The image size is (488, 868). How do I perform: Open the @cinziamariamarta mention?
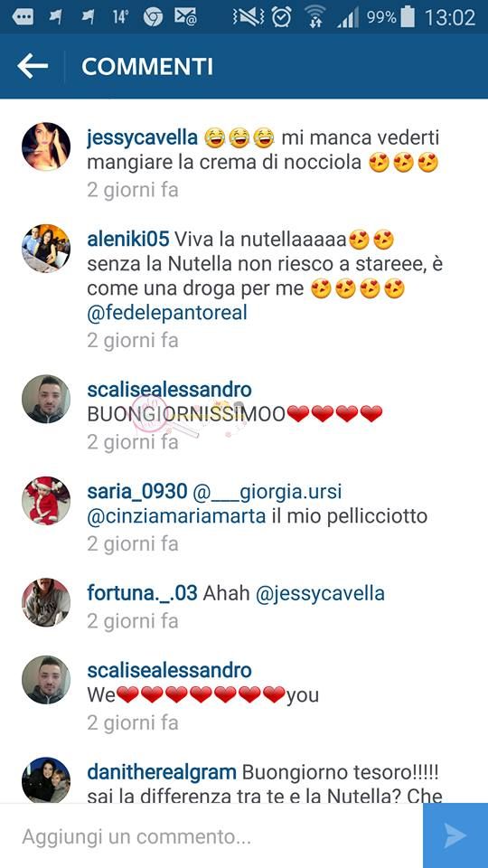point(177,516)
